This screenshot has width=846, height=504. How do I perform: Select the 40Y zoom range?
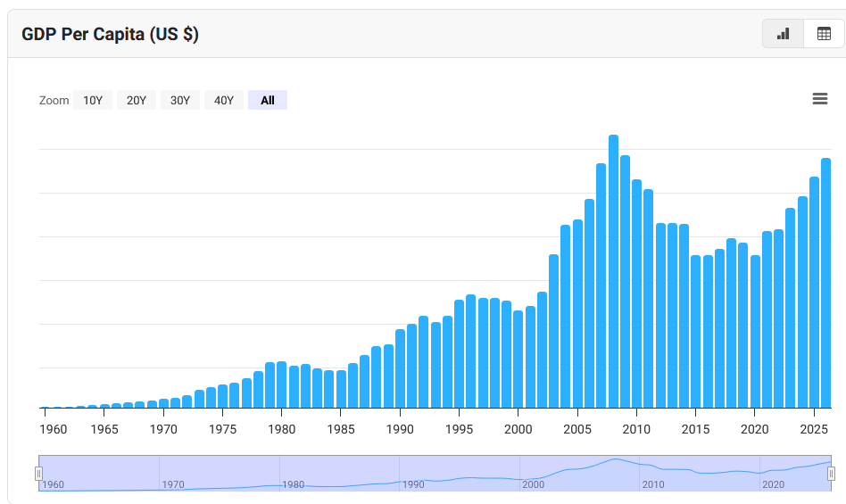click(224, 100)
